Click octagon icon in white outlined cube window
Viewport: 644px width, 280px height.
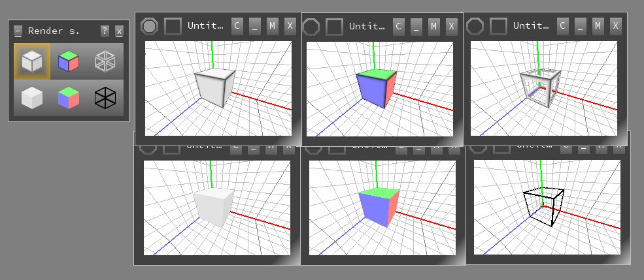coord(149,26)
